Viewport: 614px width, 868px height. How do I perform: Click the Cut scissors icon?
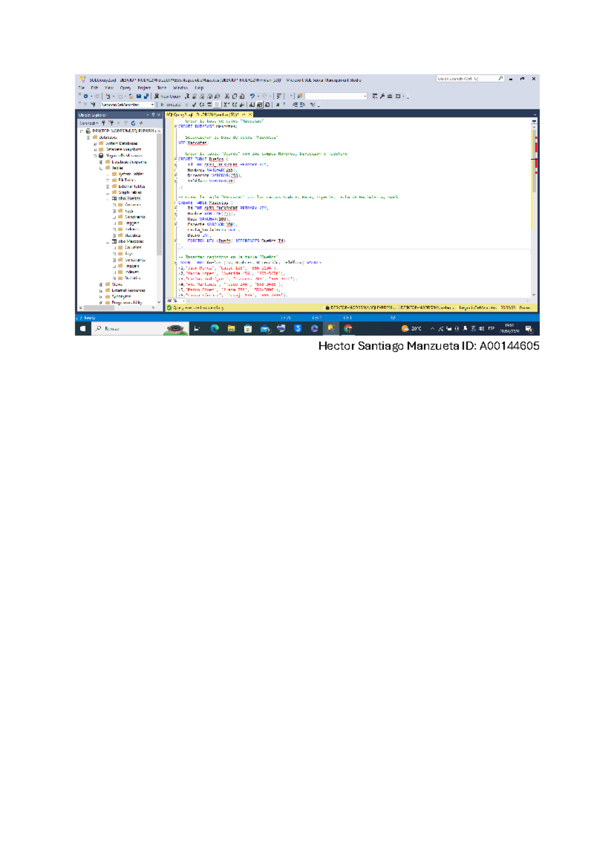point(227,96)
